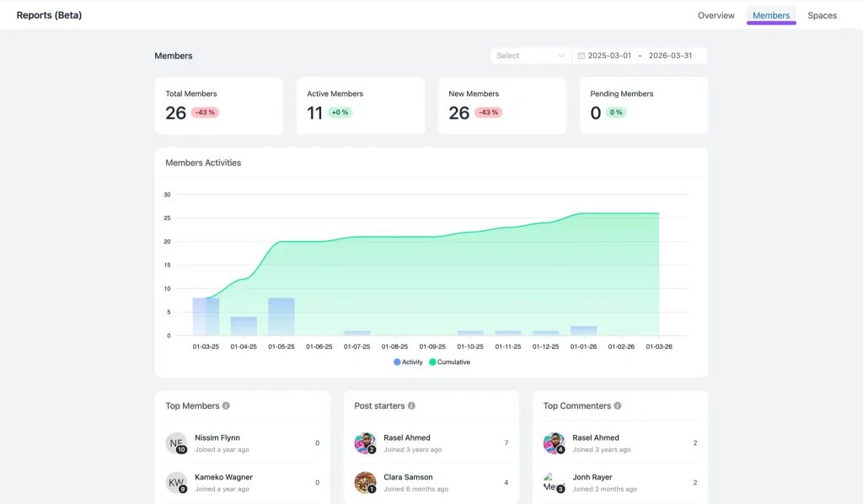Click the Members Activities chart heading
Image resolution: width=863 pixels, height=504 pixels.
[x=203, y=163]
